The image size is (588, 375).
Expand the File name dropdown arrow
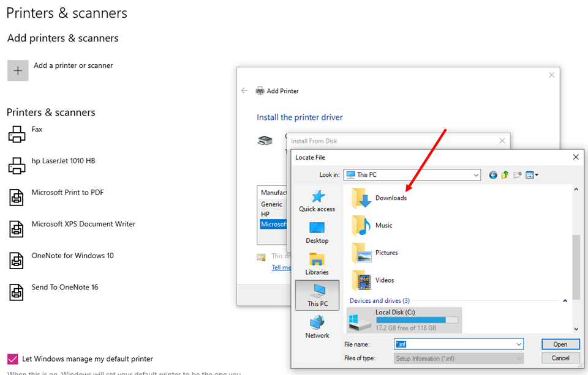pyautogui.click(x=519, y=344)
